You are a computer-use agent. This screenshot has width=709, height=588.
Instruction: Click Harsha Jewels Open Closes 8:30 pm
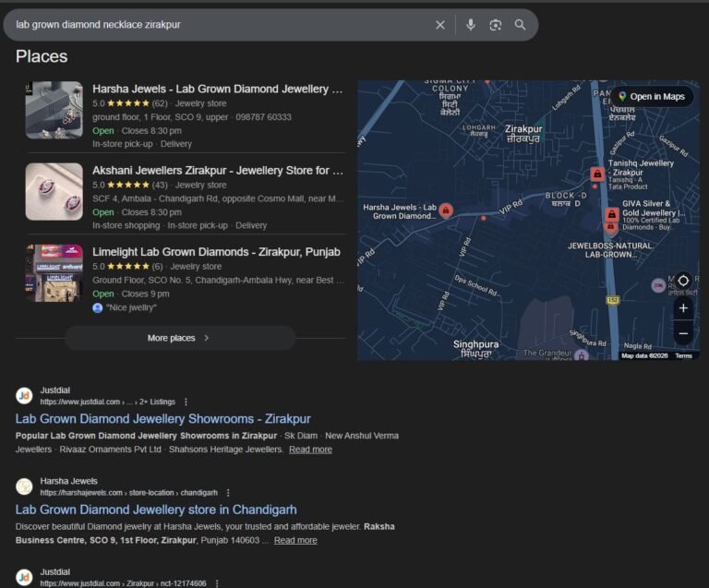(137, 131)
